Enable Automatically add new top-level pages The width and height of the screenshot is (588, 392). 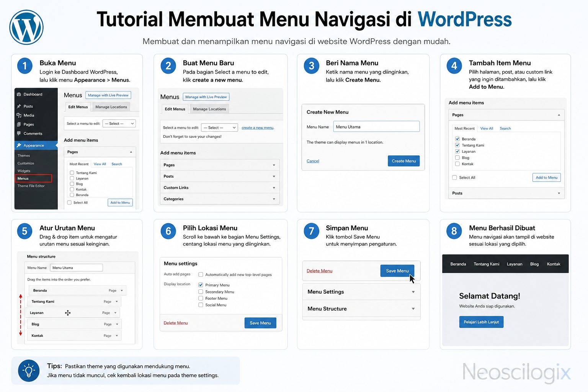tap(201, 275)
